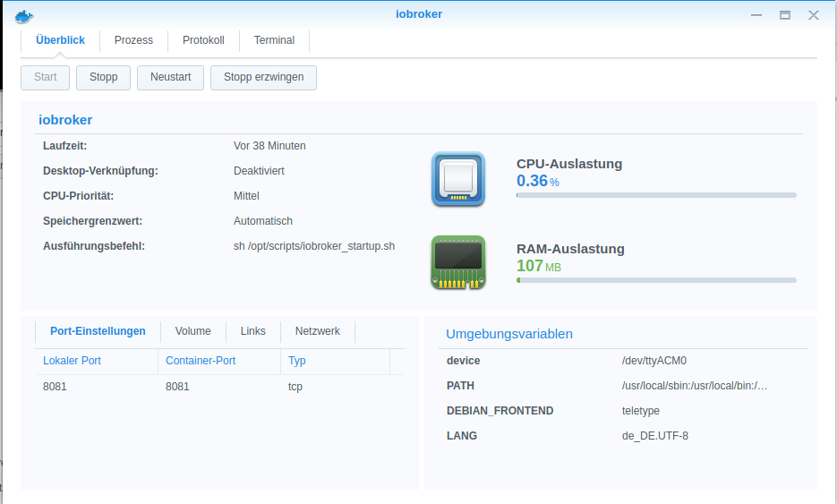The width and height of the screenshot is (837, 504).
Task: Minimize the iobroker window
Action: click(756, 15)
